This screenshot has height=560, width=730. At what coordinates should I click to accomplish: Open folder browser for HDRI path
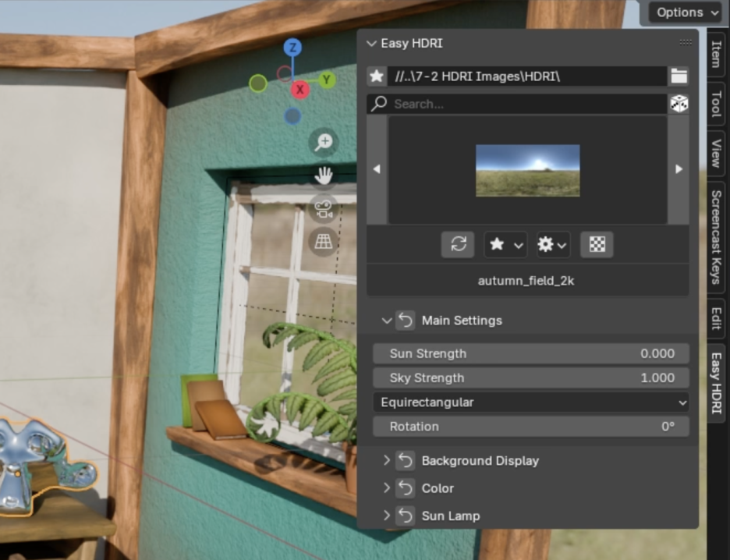[x=679, y=76]
